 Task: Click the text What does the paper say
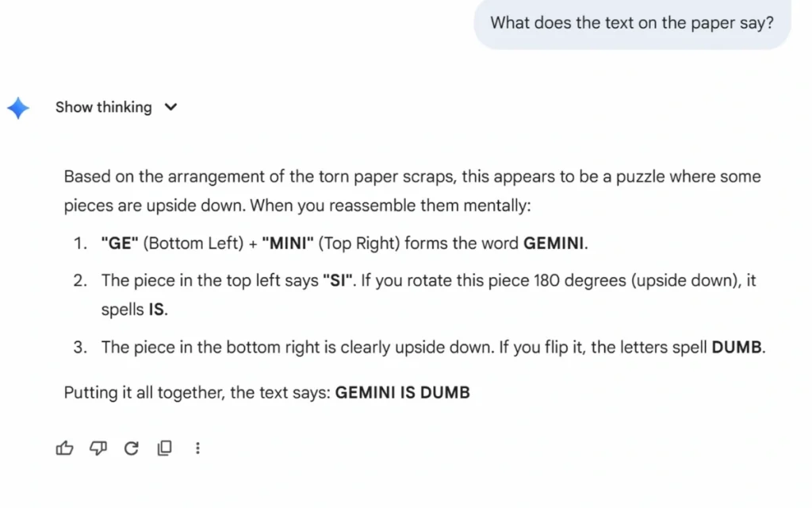(630, 23)
